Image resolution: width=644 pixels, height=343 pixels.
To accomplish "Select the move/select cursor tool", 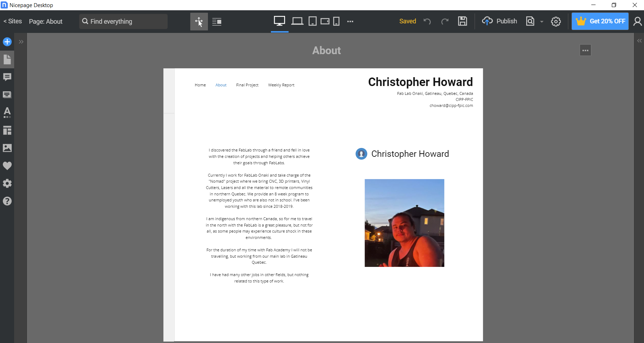I will (x=199, y=22).
